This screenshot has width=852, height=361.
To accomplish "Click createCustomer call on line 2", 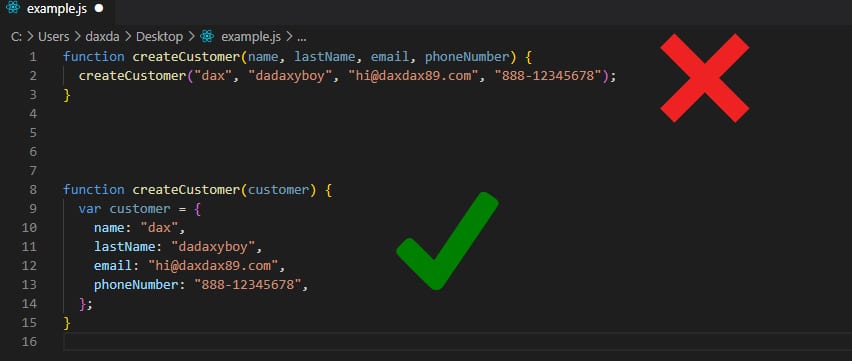I will tap(133, 76).
